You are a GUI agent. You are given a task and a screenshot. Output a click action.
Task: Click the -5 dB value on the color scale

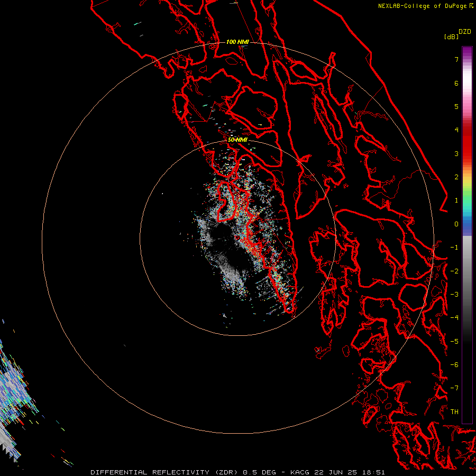[454, 342]
